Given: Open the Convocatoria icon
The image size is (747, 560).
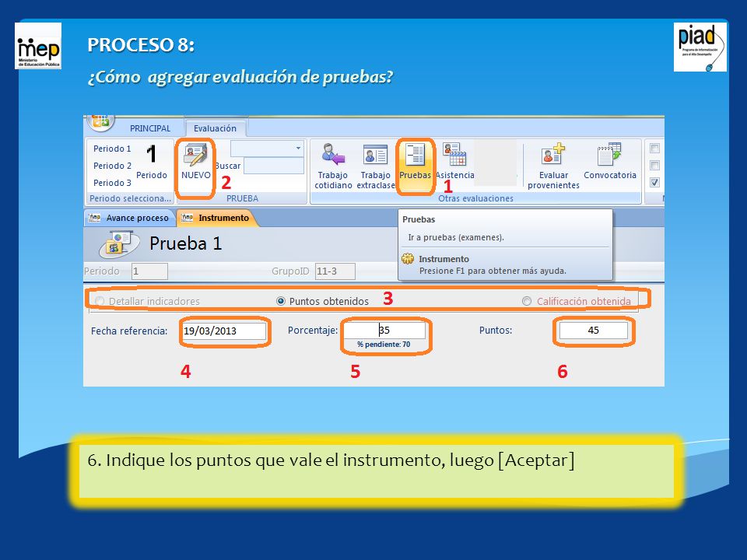Looking at the screenshot, I should [609, 154].
